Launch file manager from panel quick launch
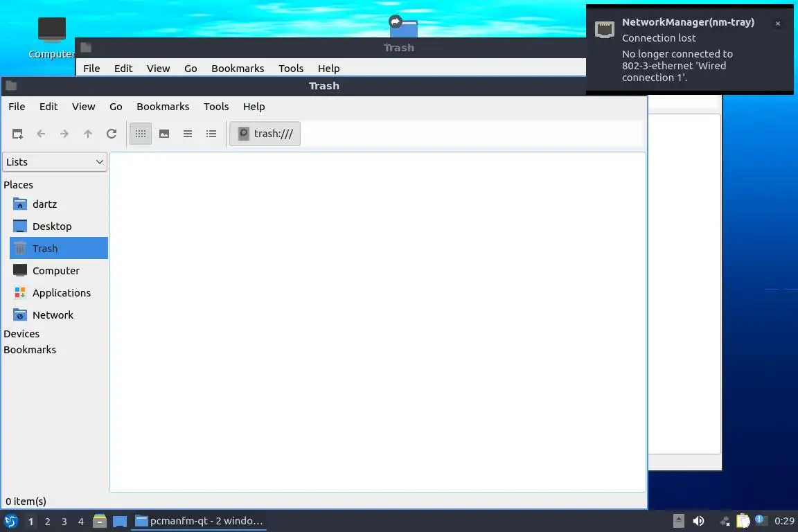 [x=100, y=521]
